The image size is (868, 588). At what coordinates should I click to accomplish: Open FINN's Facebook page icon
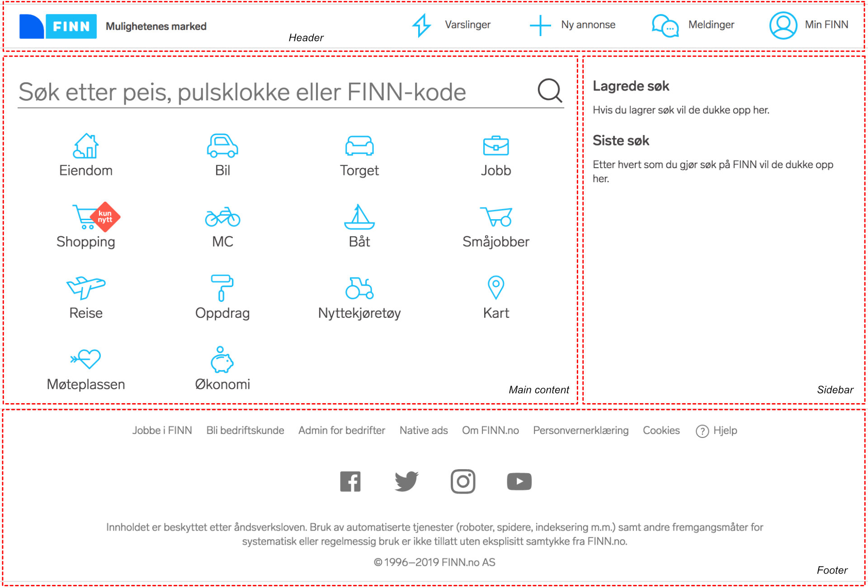point(350,481)
